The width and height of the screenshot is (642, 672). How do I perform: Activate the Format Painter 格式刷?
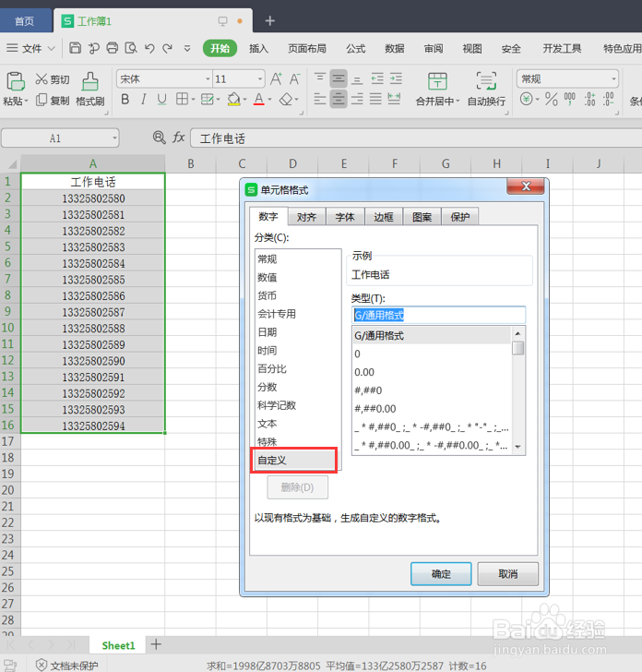click(90, 90)
